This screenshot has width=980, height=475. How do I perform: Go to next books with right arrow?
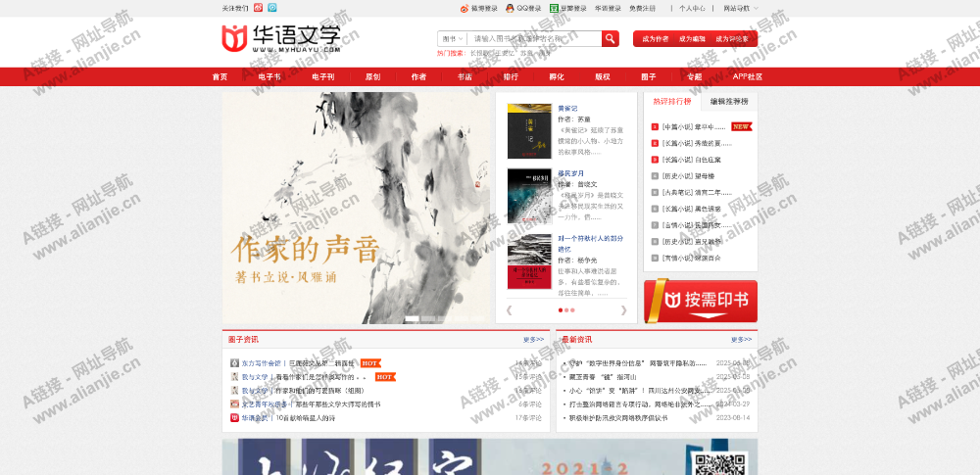[623, 310]
